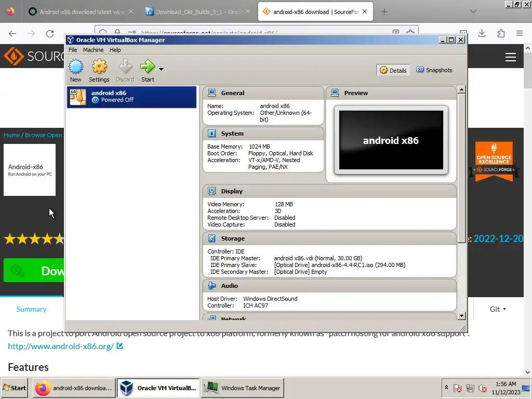The height and width of the screenshot is (399, 532).
Task: Click the 1024 MB base memory value
Action: 260,147
